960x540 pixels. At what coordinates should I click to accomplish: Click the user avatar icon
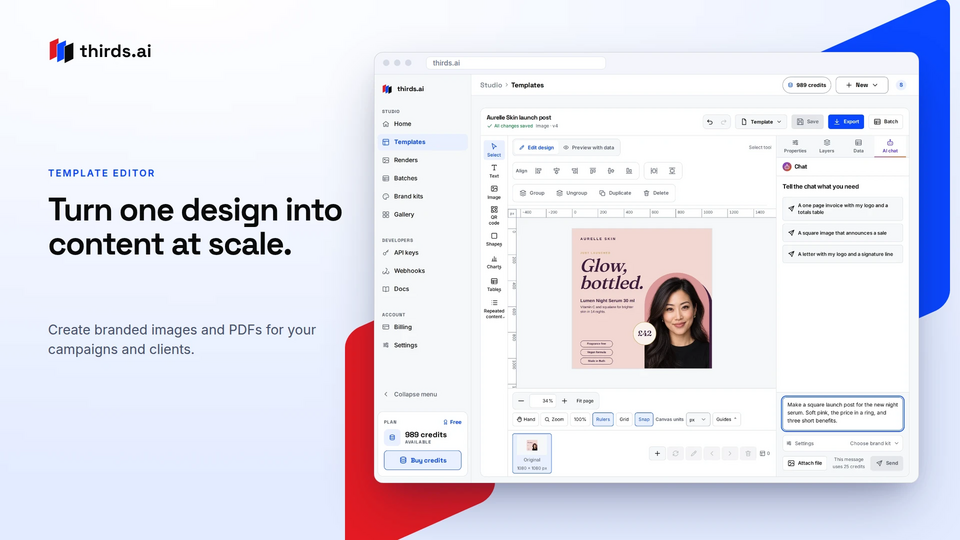tap(901, 85)
